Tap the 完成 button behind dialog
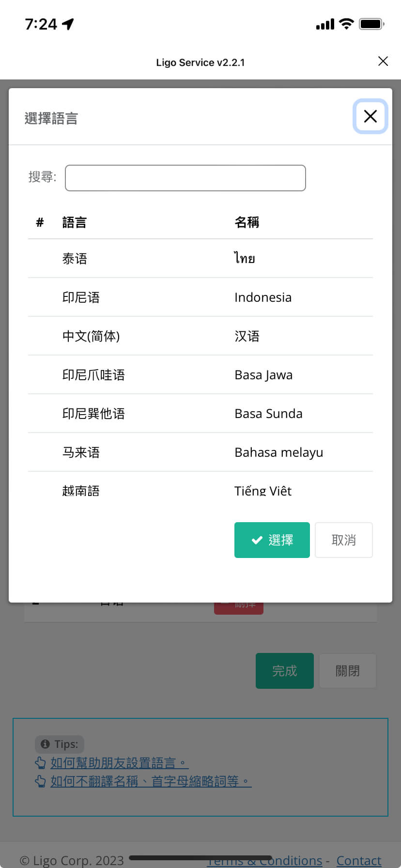This screenshot has width=401, height=868. [284, 671]
